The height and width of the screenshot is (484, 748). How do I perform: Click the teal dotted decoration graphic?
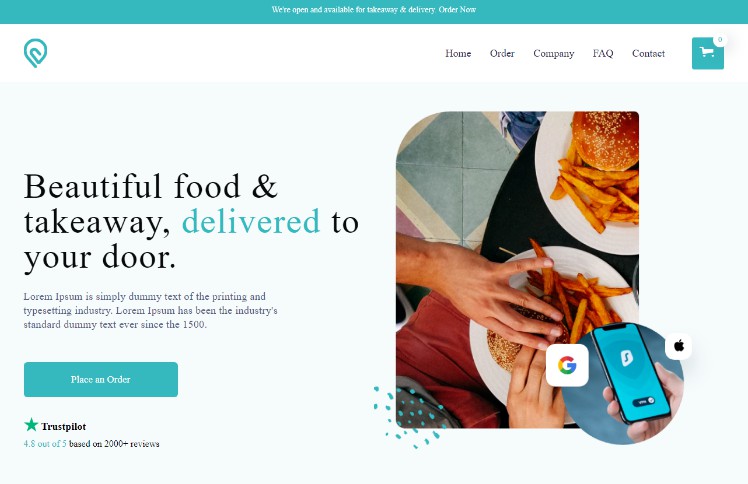(408, 417)
